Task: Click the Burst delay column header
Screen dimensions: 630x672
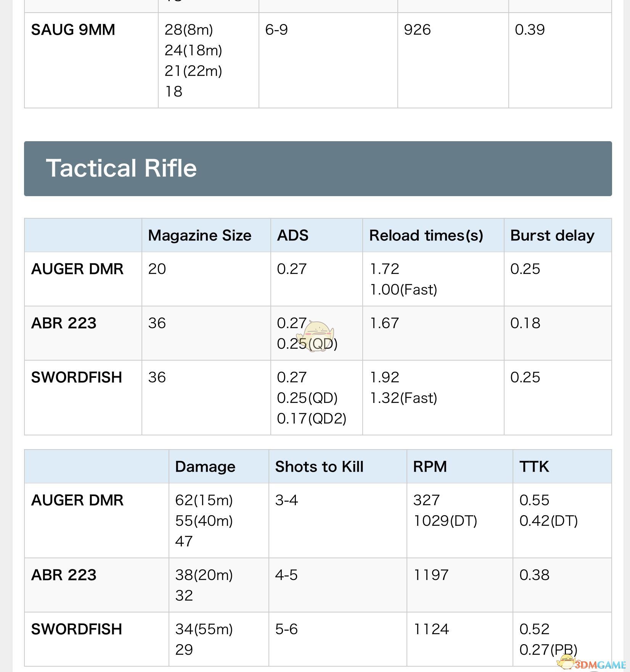Action: pyautogui.click(x=552, y=235)
